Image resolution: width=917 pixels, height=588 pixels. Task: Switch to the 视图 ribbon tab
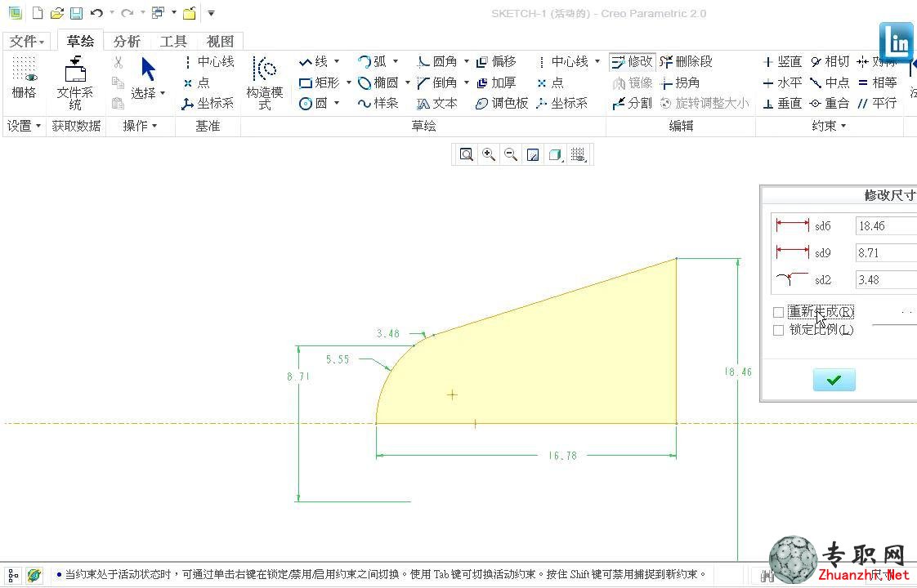220,42
